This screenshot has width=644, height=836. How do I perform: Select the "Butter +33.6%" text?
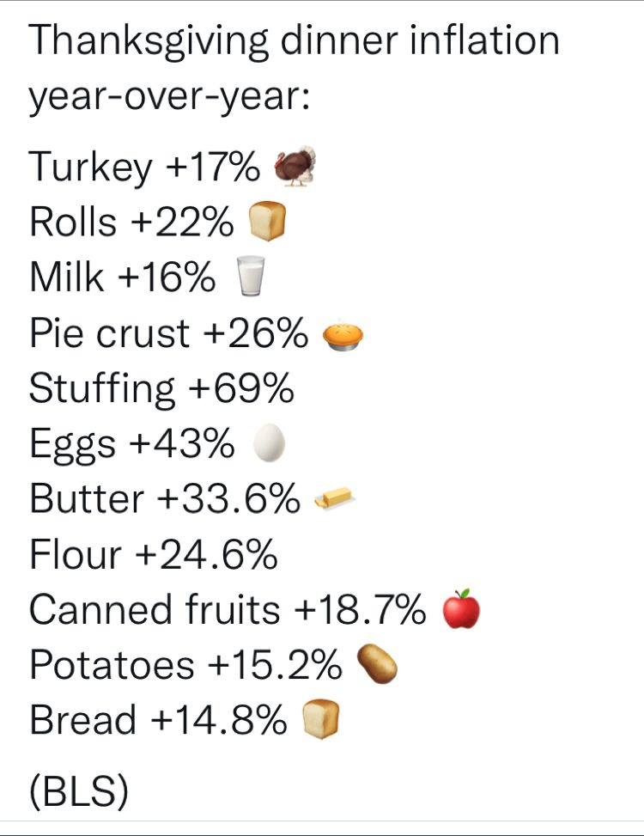click(165, 499)
